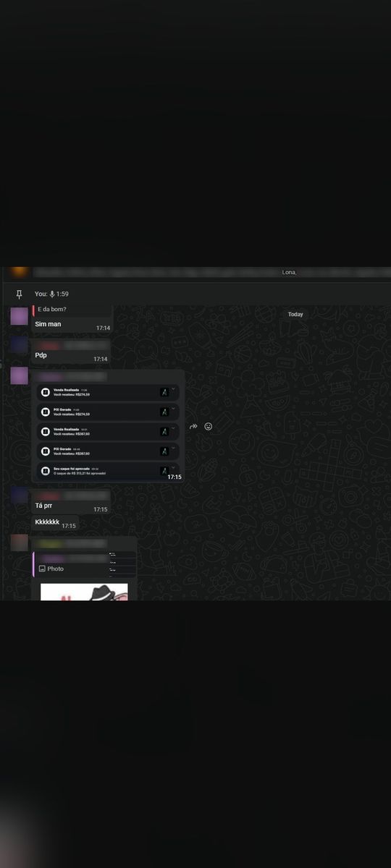The height and width of the screenshot is (868, 391).
Task: Open chat header showing "Lona," members
Action: pyautogui.click(x=195, y=273)
